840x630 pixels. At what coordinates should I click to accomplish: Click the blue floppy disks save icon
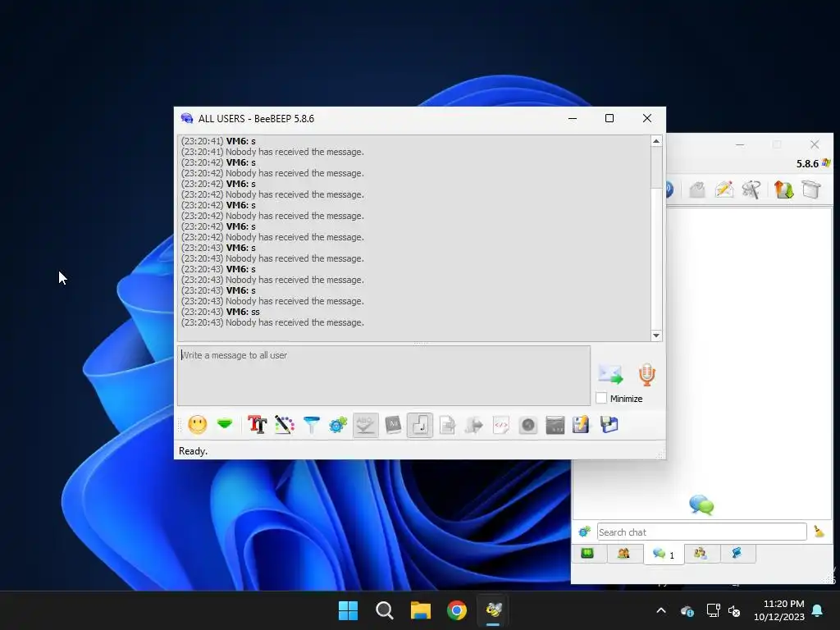[x=609, y=425]
